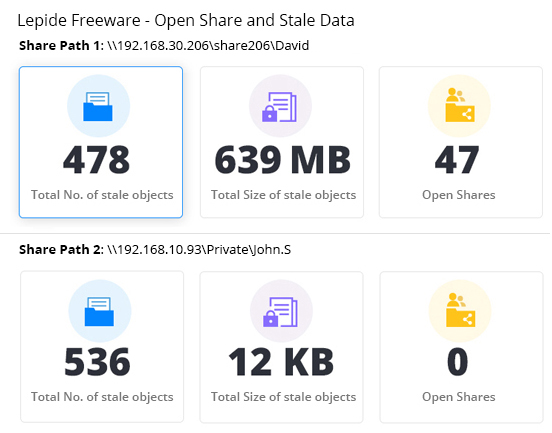Click the blue folder icon for Share Path 2

click(x=100, y=311)
